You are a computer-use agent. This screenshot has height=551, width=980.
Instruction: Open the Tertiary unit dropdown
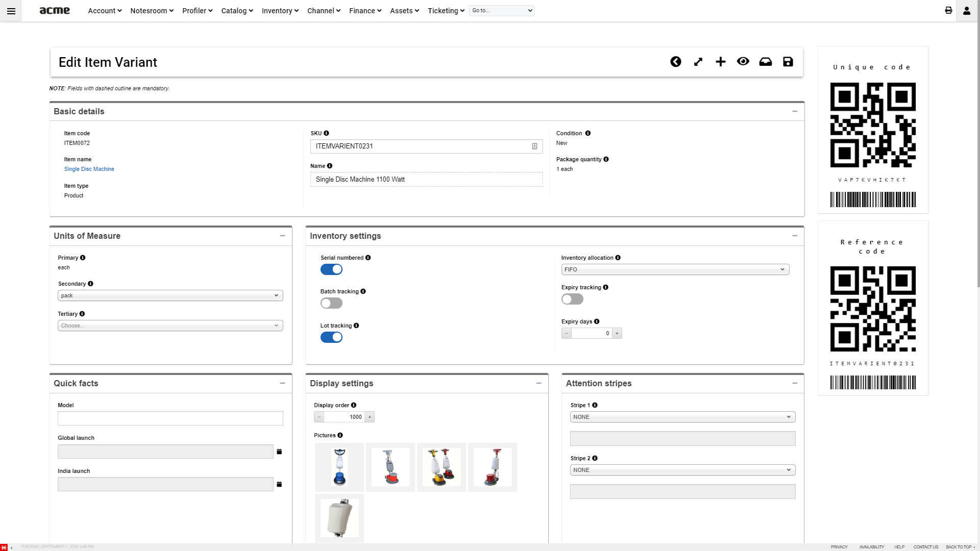pos(170,325)
